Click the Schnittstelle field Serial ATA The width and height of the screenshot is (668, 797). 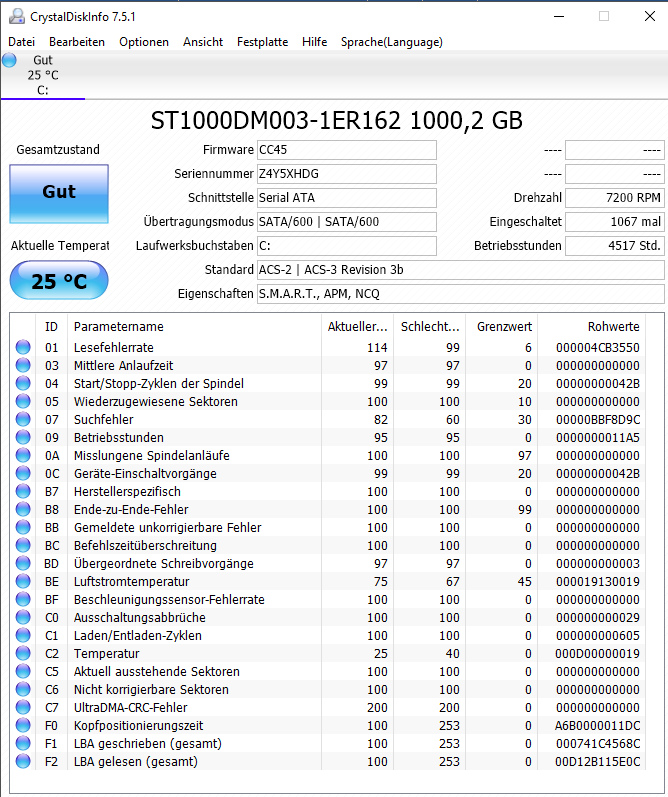click(x=347, y=198)
